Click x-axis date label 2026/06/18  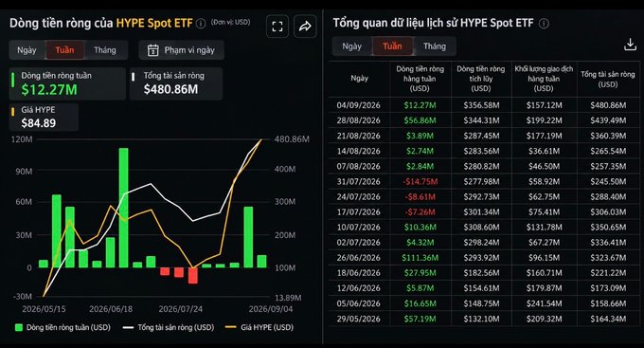point(111,309)
